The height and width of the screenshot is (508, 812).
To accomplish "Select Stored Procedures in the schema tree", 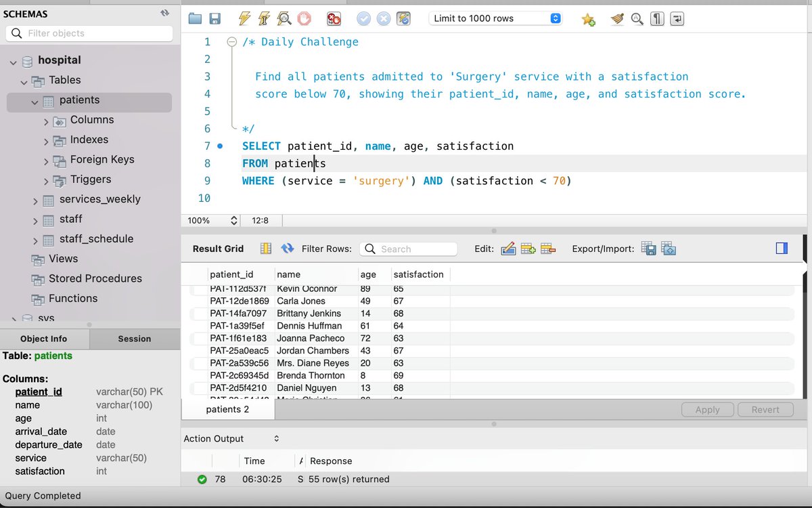I will [x=95, y=278].
